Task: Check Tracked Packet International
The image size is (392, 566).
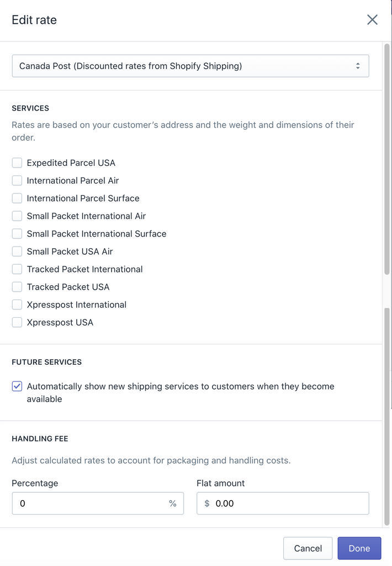Action: 17,269
